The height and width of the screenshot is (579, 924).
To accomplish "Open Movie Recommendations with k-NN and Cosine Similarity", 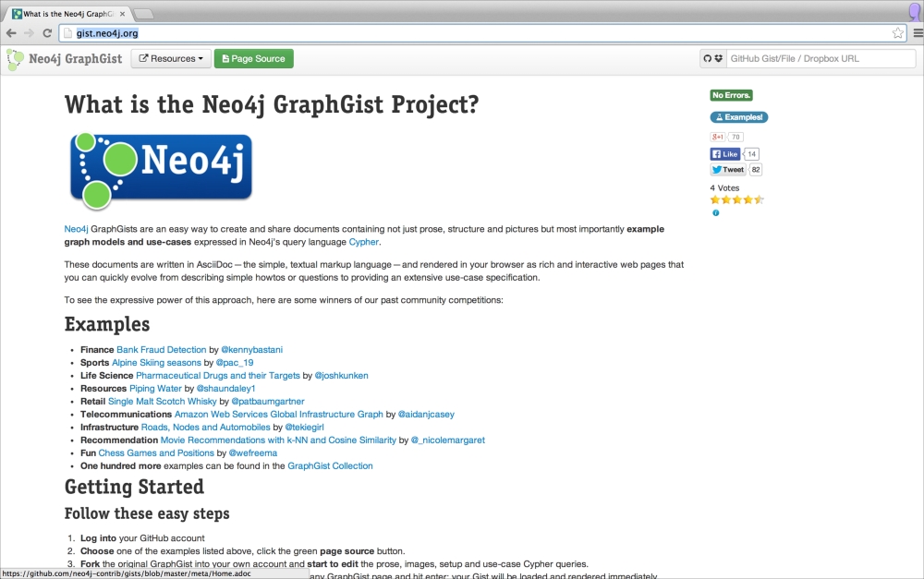I will click(x=278, y=440).
